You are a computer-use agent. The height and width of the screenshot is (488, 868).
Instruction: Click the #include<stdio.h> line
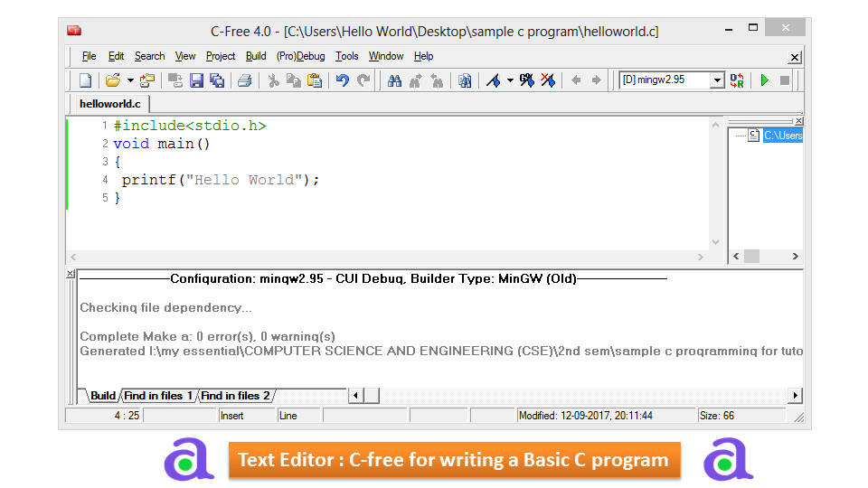click(190, 127)
